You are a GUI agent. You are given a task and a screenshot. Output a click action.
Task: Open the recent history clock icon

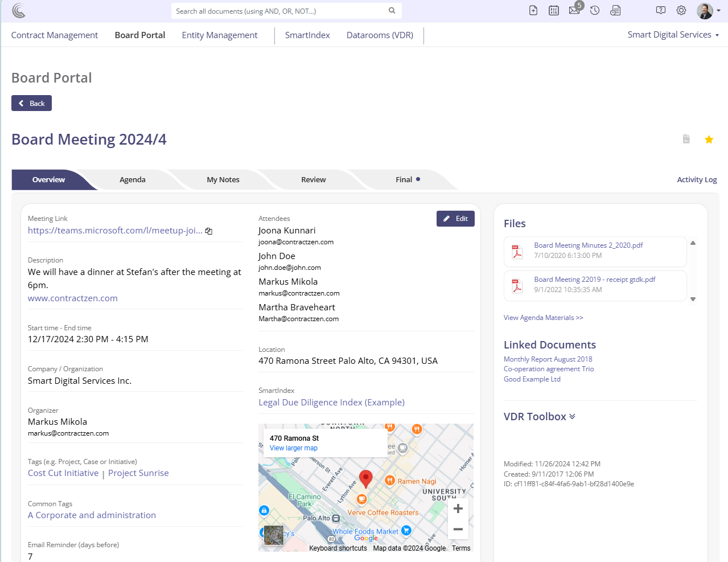(x=595, y=10)
